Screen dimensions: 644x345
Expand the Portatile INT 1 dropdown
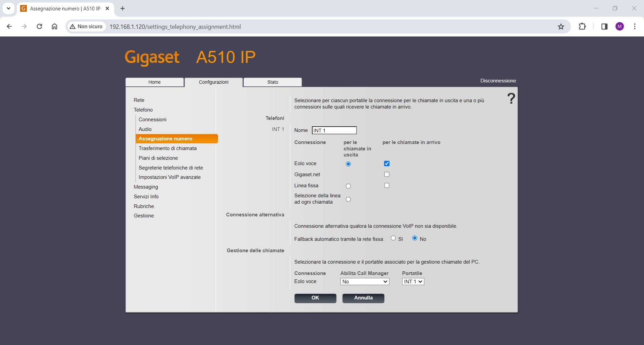click(413, 282)
